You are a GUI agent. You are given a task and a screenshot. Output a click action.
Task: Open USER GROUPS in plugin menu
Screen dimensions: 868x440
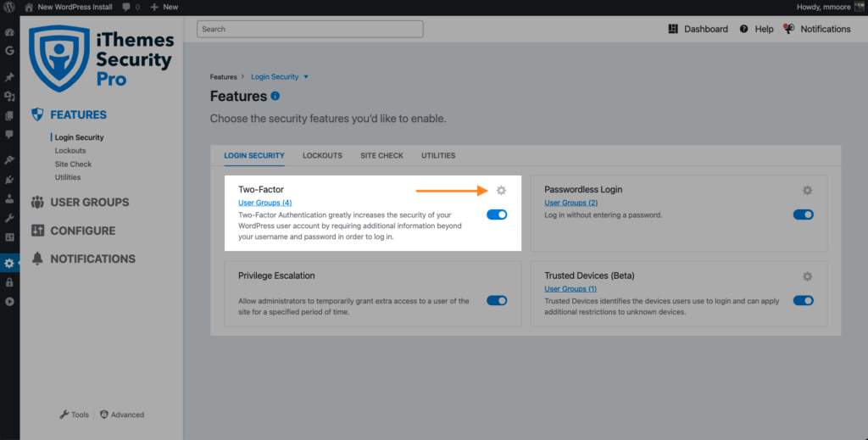89,202
